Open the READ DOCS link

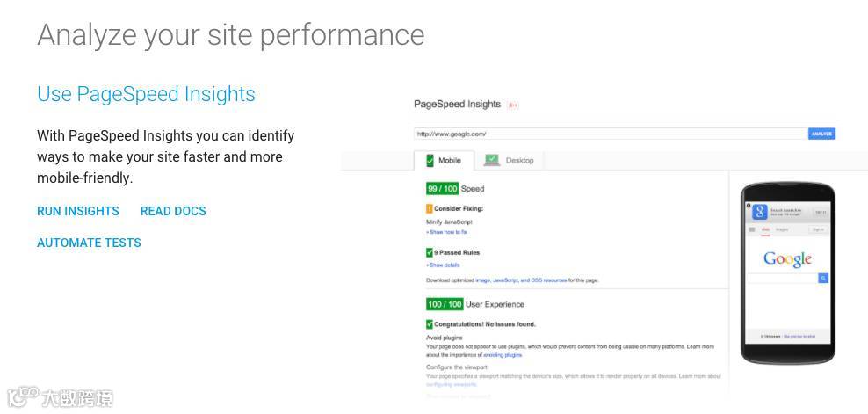click(173, 211)
